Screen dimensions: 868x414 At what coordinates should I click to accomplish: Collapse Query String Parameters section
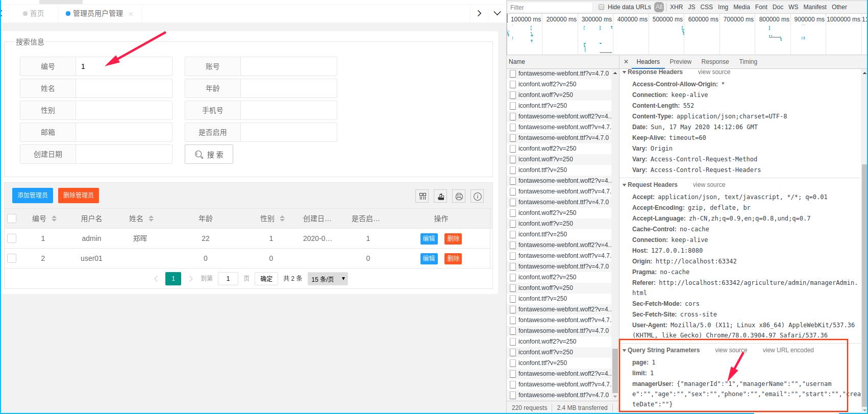625,350
